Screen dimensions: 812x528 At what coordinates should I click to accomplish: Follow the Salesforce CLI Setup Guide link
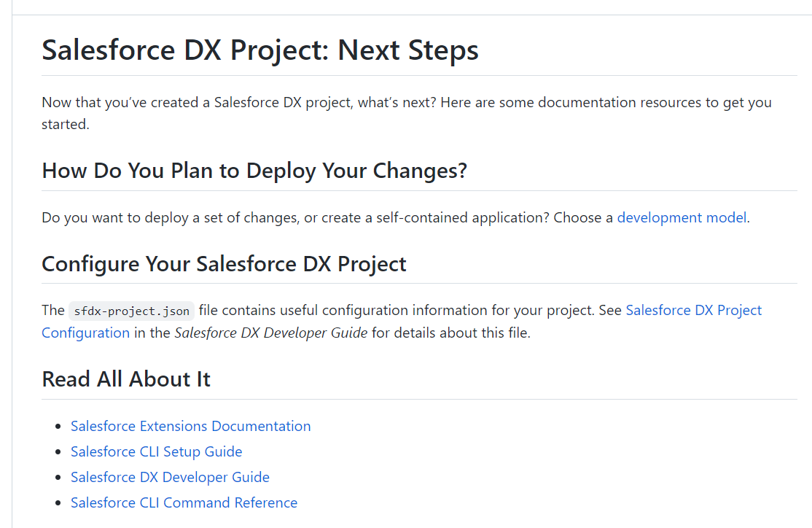click(x=156, y=451)
